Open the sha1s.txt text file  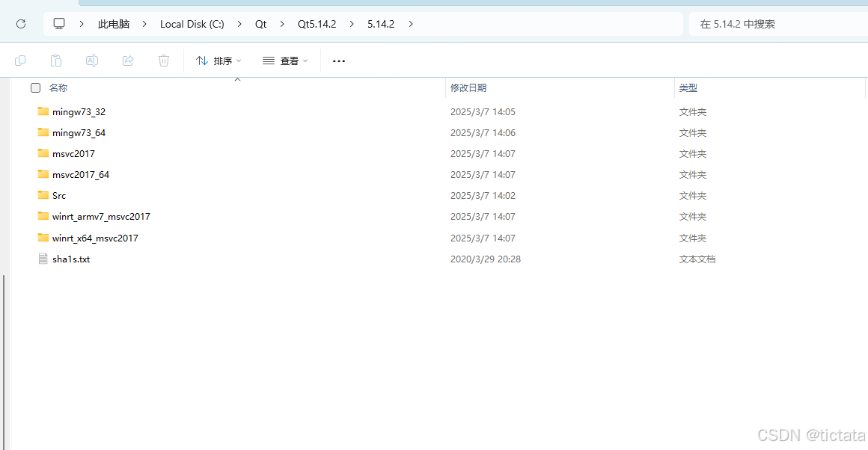click(x=71, y=259)
